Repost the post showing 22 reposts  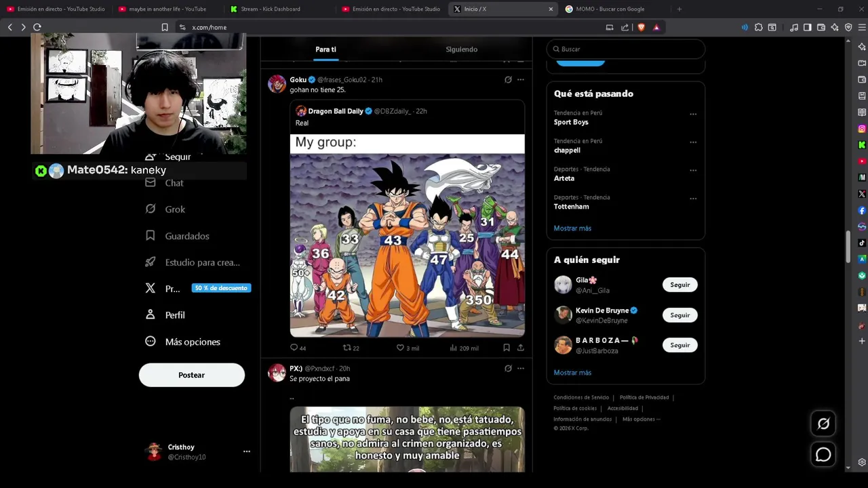point(351,348)
